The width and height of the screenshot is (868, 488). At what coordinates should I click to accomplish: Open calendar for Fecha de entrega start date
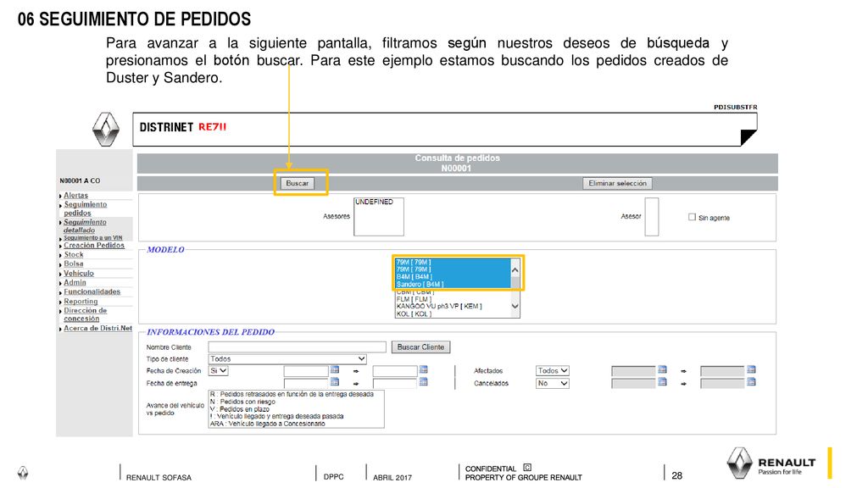click(335, 382)
